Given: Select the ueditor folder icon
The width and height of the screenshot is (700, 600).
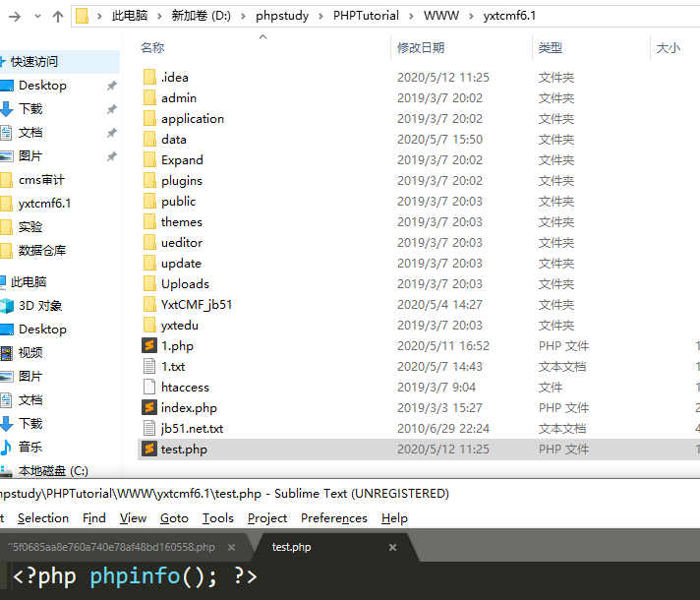Looking at the screenshot, I should 150,242.
